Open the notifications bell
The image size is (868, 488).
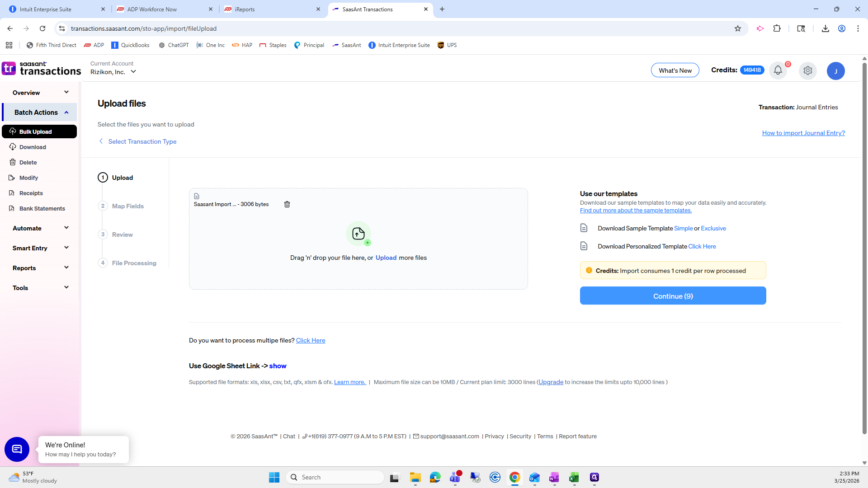(778, 70)
